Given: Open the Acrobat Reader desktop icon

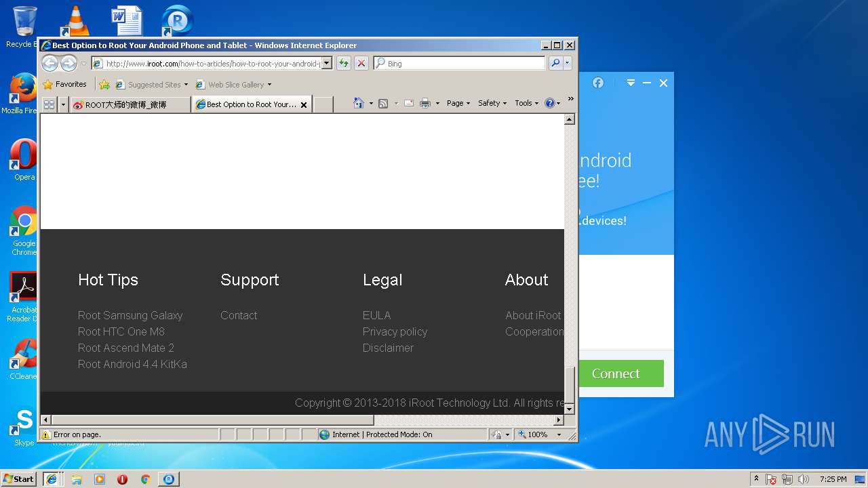Looking at the screenshot, I should pos(24,297).
